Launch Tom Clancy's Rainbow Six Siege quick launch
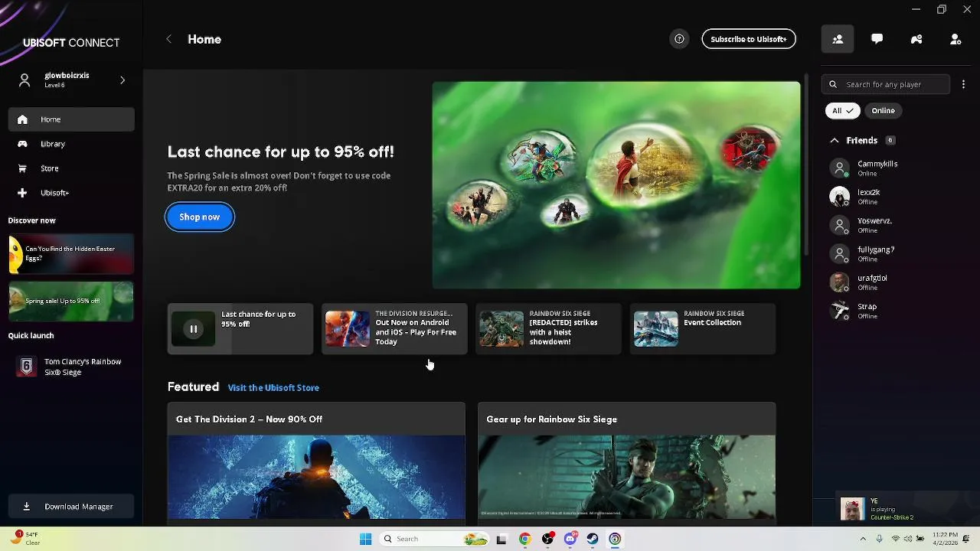Image resolution: width=980 pixels, height=551 pixels. pyautogui.click(x=71, y=367)
